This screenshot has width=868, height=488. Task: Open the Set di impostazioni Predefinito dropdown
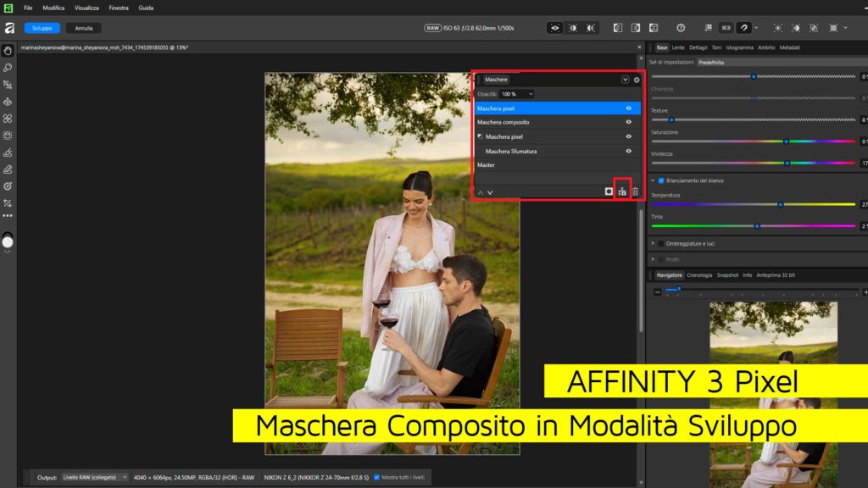coord(782,63)
